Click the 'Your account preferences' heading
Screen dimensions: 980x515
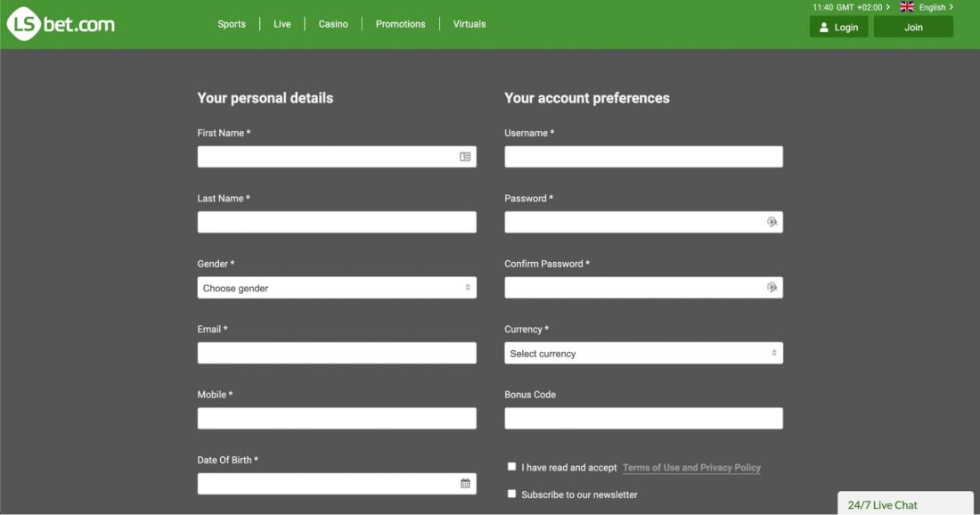[x=587, y=98]
